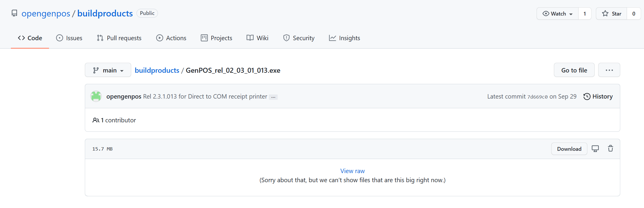Image resolution: width=644 pixels, height=208 pixels.
Task: Download the exe file
Action: (x=569, y=149)
